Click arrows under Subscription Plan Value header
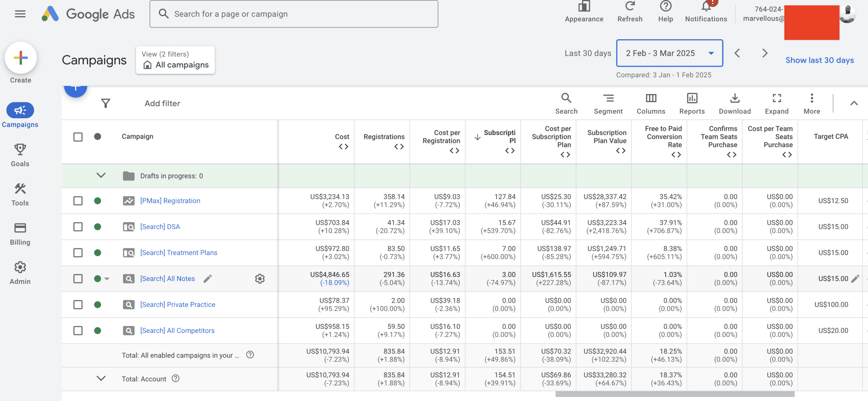The image size is (868, 401). click(621, 151)
